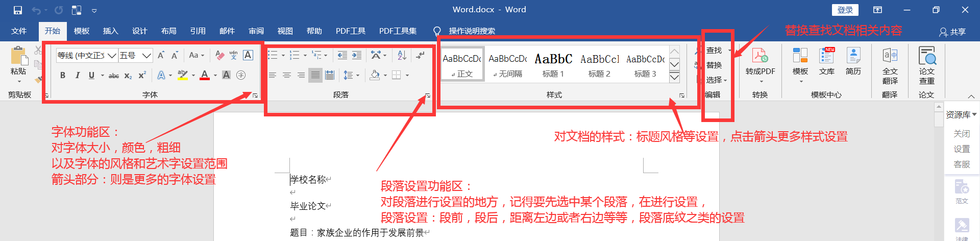The image size is (980, 241).
Task: Open the font name dropdown 等线
Action: 112,55
